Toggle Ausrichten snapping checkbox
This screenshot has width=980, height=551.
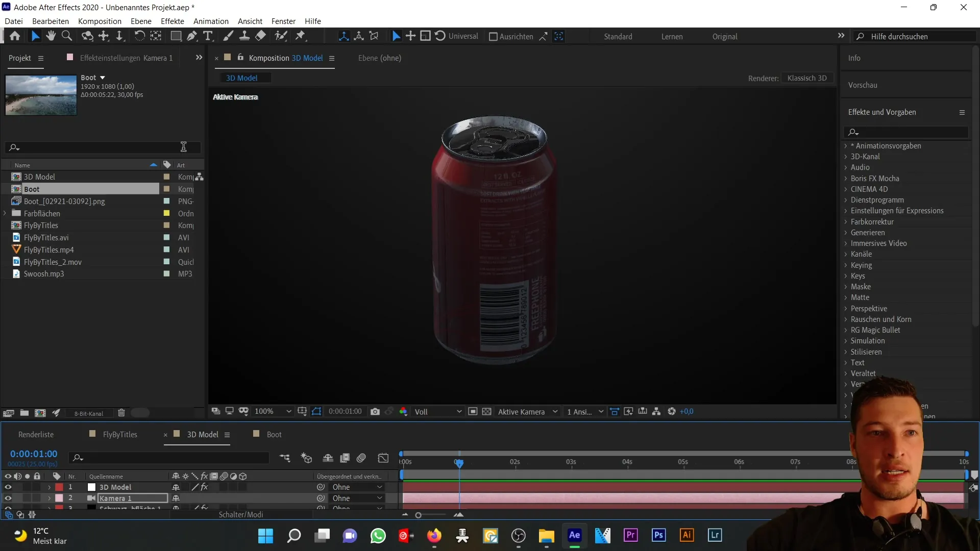493,37
